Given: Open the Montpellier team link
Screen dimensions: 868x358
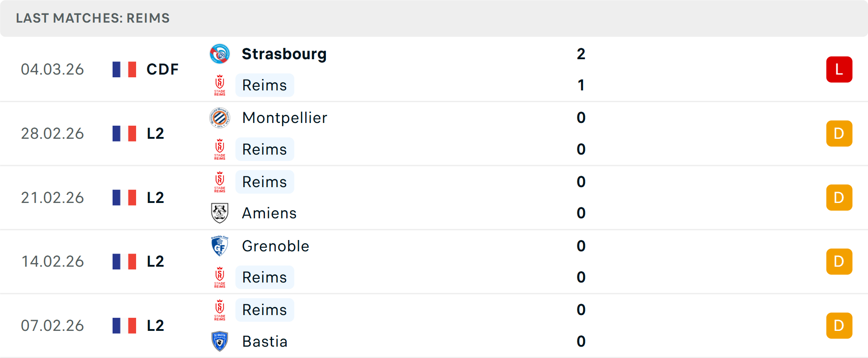Looking at the screenshot, I should 284,118.
